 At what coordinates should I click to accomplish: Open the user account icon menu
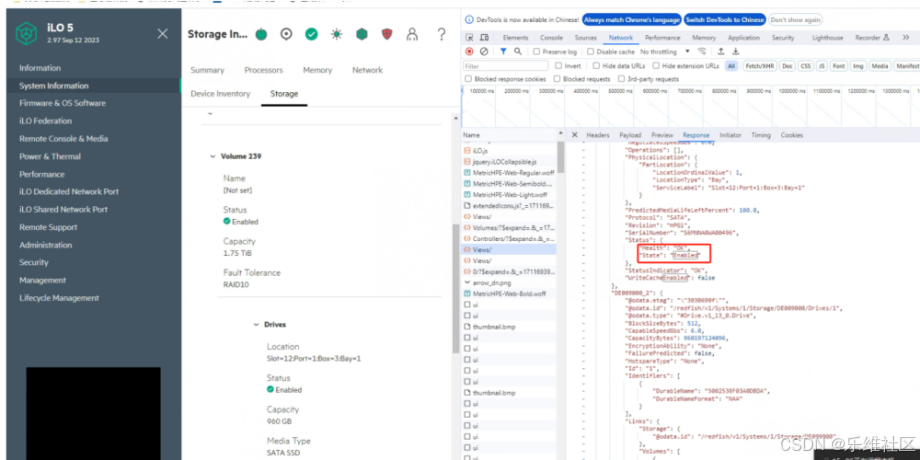[412, 35]
